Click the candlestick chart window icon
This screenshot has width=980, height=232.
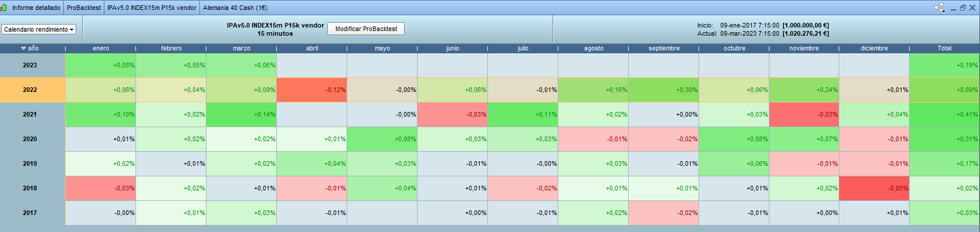[4, 8]
